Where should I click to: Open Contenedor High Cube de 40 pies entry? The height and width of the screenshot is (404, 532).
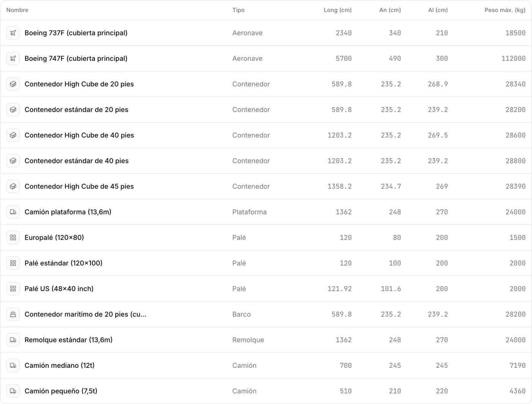(266, 135)
